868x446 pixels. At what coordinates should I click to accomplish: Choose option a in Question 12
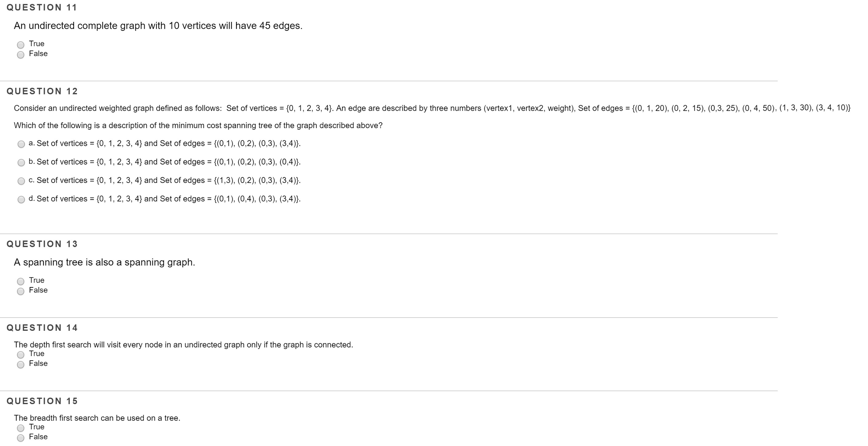pos(21,144)
